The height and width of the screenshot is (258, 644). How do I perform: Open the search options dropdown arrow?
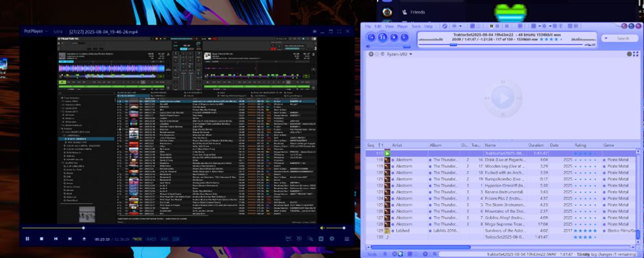coord(605,38)
